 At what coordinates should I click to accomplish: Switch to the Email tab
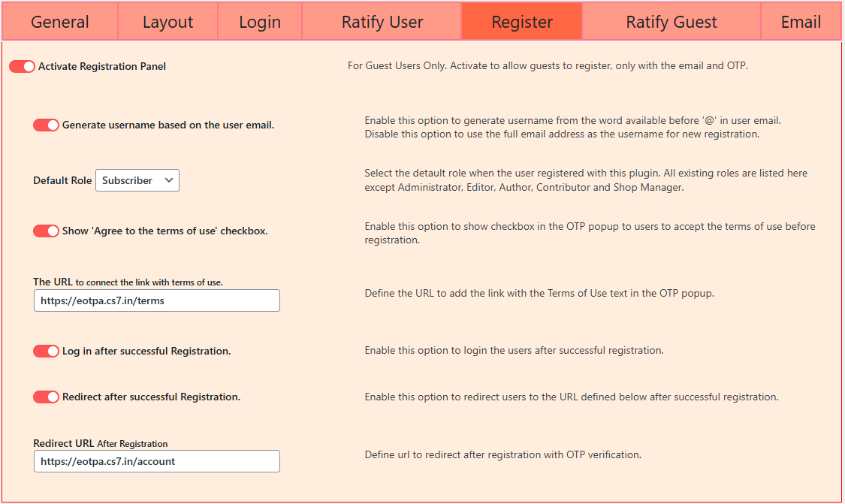click(801, 22)
